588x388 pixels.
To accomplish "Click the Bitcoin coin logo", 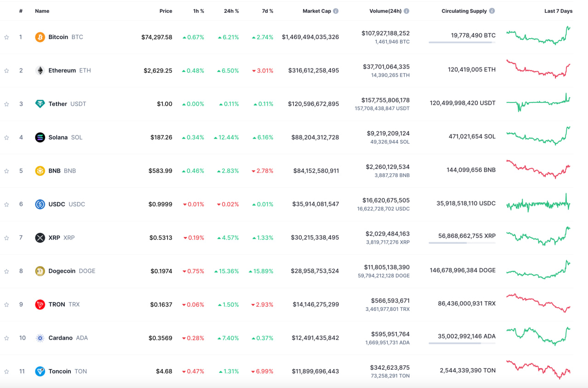I will [40, 37].
